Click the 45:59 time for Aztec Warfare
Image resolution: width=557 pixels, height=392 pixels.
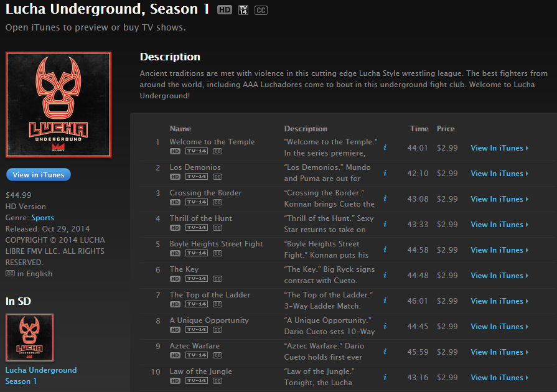[418, 352]
